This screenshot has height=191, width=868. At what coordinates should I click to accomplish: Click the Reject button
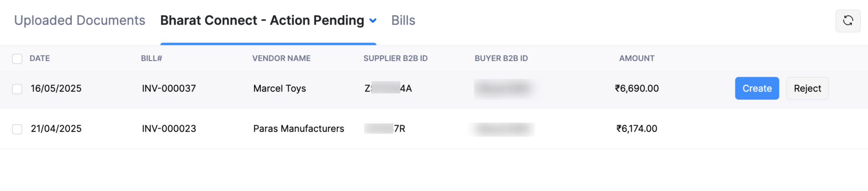point(807,88)
